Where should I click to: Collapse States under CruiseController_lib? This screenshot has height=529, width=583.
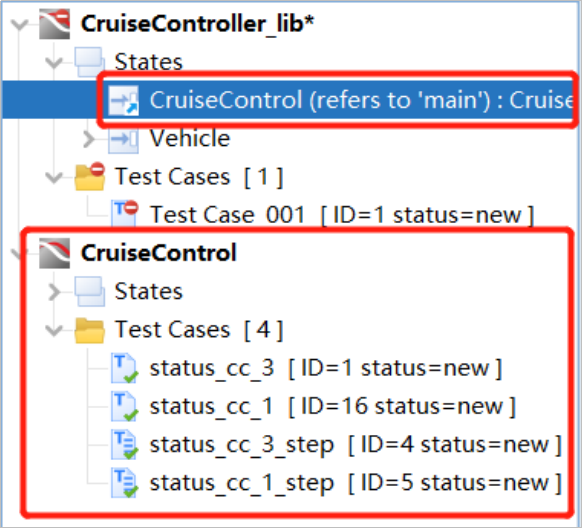pos(54,62)
